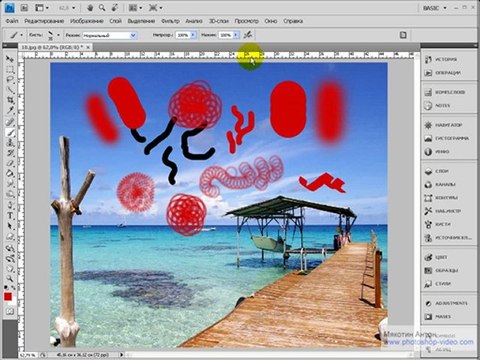
Task: Select the Eraser tool
Action: tap(10, 163)
